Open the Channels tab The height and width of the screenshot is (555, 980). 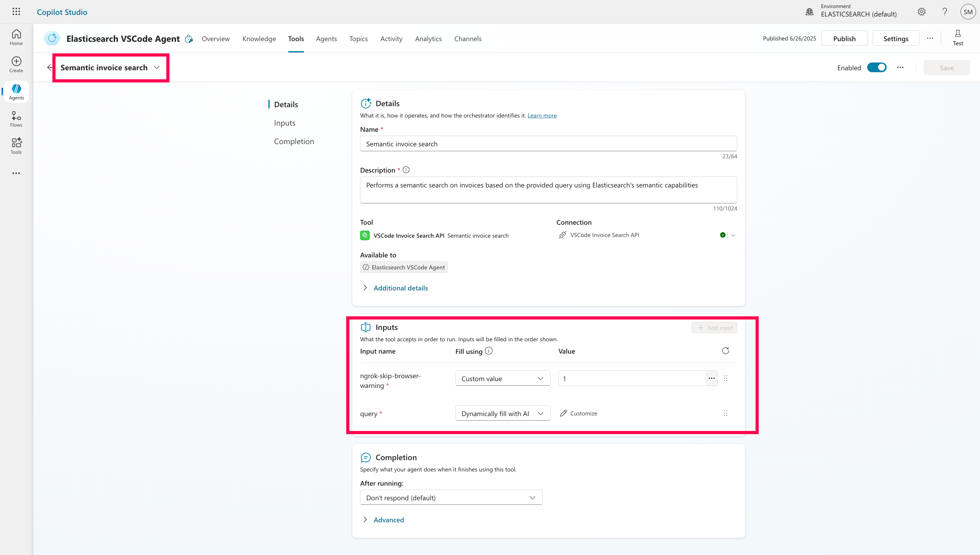pyautogui.click(x=468, y=39)
